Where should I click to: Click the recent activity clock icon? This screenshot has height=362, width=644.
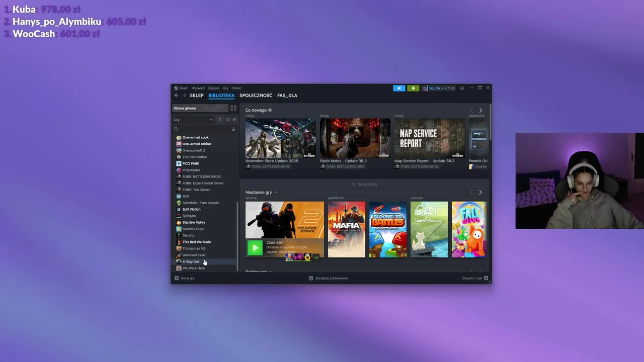point(228,120)
